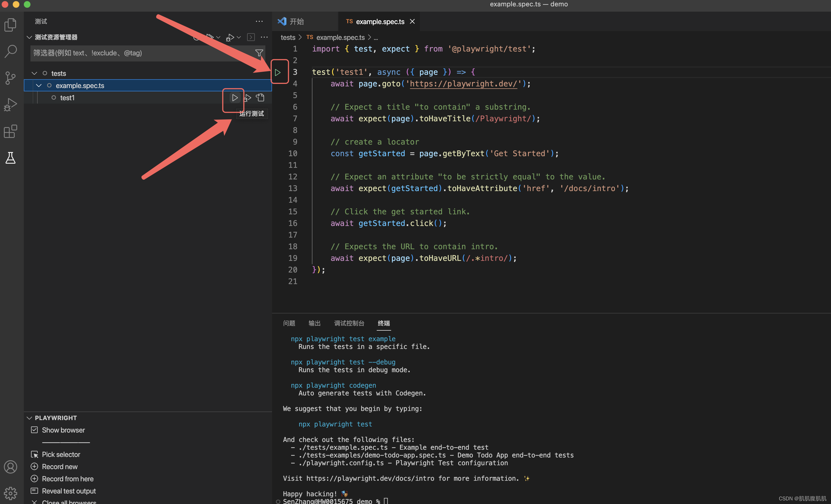
Task: Switch to the 调试控制台 panel tab
Action: 349,323
